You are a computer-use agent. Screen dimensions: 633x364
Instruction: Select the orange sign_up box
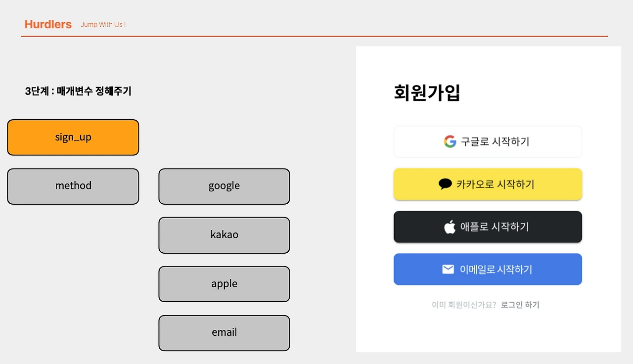[x=73, y=137]
